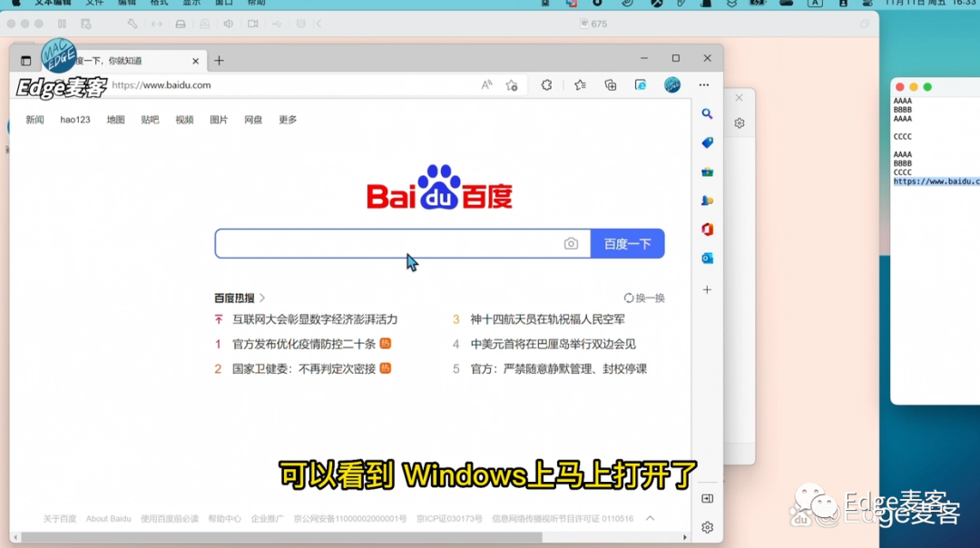Screen dimensions: 980x548
Task: Open Games icon in Edge sidebar
Action: point(707,201)
